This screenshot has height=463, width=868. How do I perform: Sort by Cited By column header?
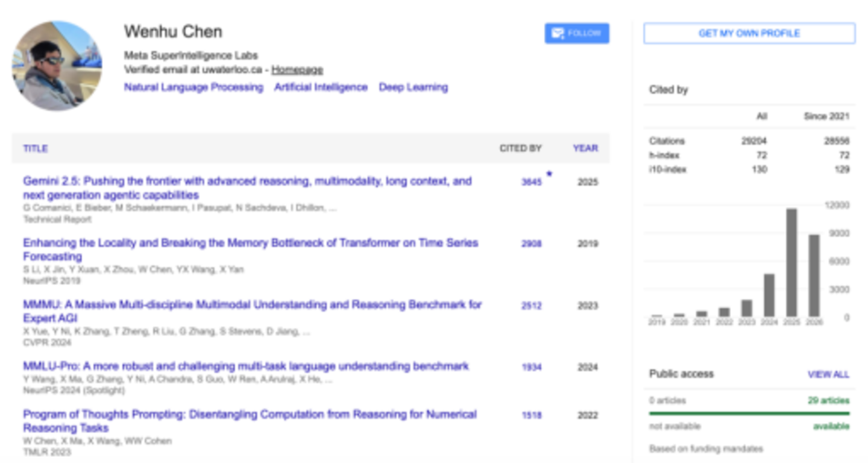pyautogui.click(x=520, y=148)
